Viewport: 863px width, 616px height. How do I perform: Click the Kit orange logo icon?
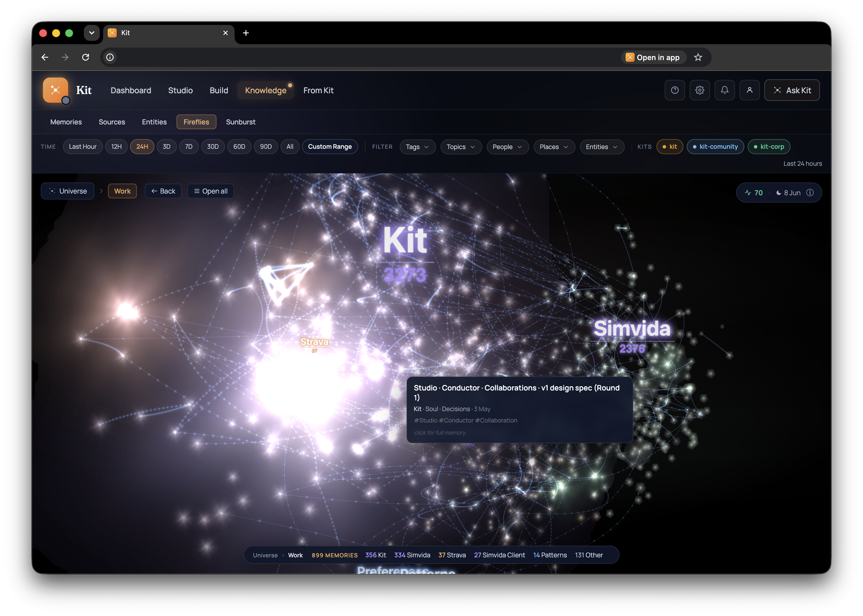(x=55, y=90)
